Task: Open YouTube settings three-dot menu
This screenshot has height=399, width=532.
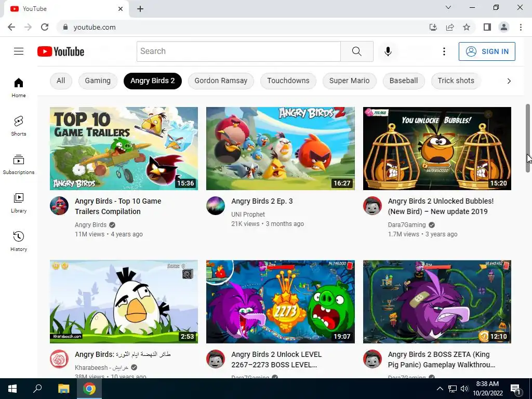Action: [444, 51]
